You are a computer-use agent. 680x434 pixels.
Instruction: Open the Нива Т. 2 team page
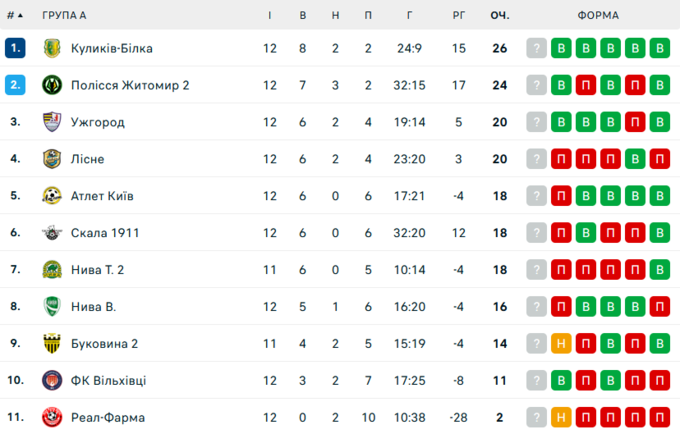click(x=97, y=270)
